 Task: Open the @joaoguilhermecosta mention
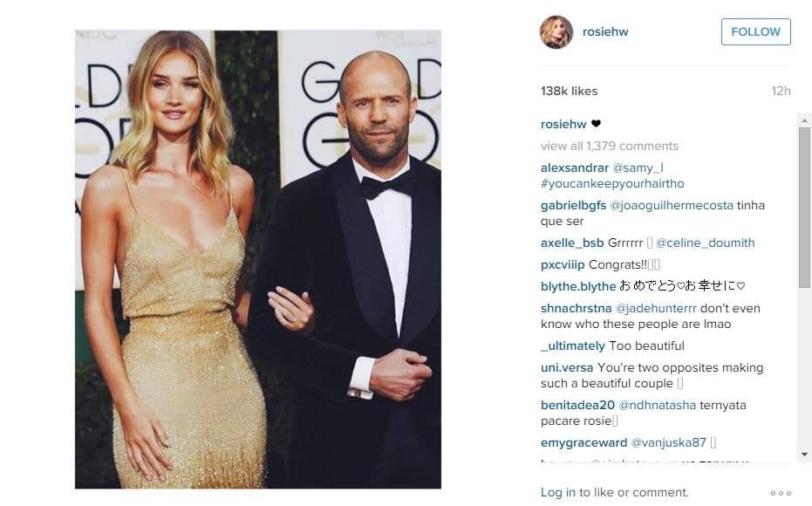pyautogui.click(x=672, y=205)
